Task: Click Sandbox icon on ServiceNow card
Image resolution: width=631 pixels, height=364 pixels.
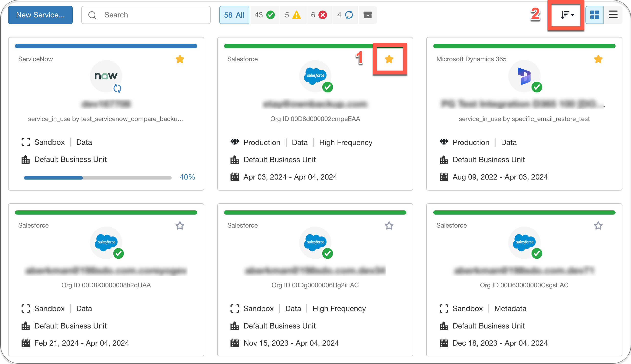Action: coord(26,142)
